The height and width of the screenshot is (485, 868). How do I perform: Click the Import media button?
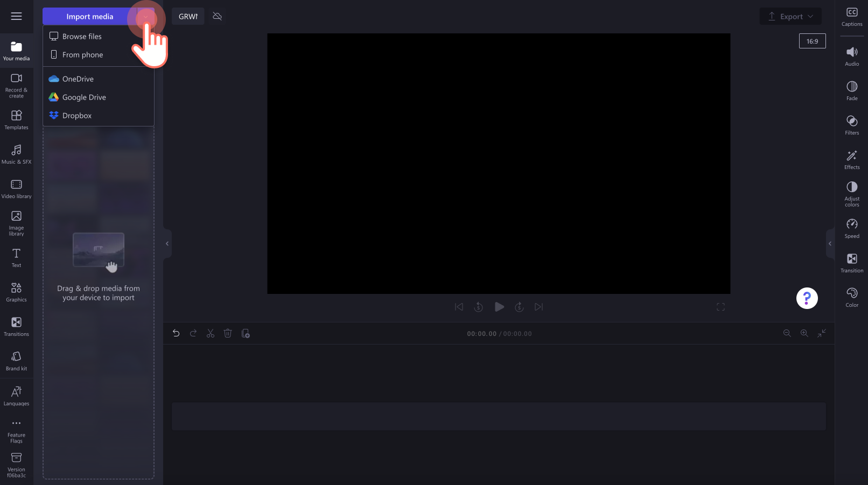89,16
